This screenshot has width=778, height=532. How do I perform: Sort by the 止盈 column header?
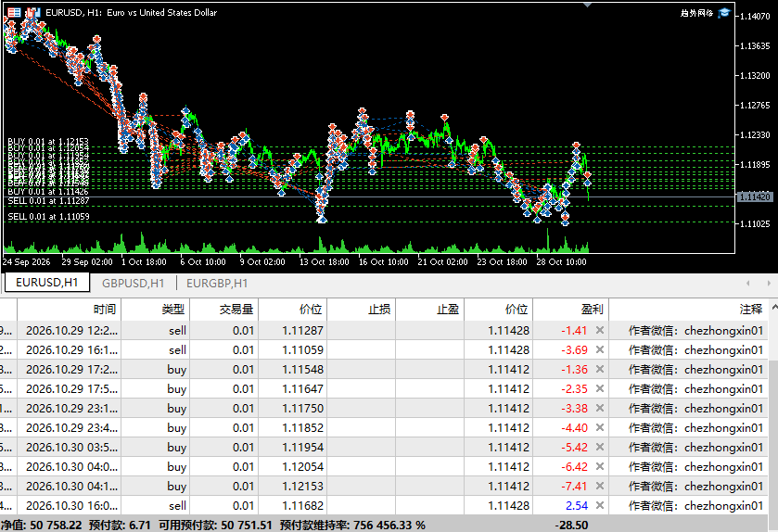click(x=430, y=310)
